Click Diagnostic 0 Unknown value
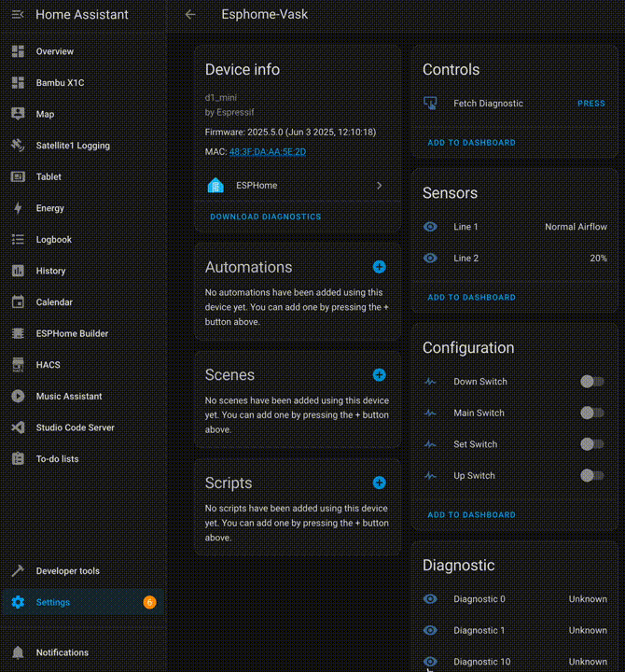The width and height of the screenshot is (625, 672). (x=588, y=598)
